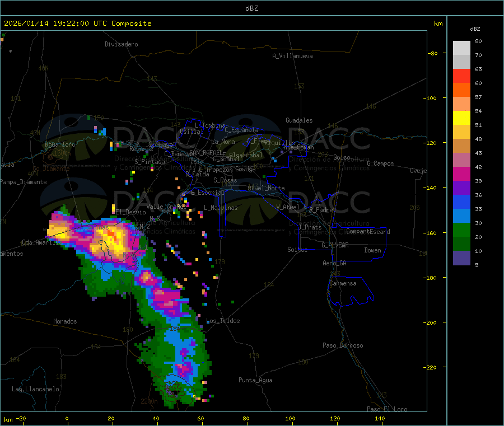The height and width of the screenshot is (426, 504).
Task: Select the yellow 51–54 dBZ legend swatch
Action: (x=461, y=118)
